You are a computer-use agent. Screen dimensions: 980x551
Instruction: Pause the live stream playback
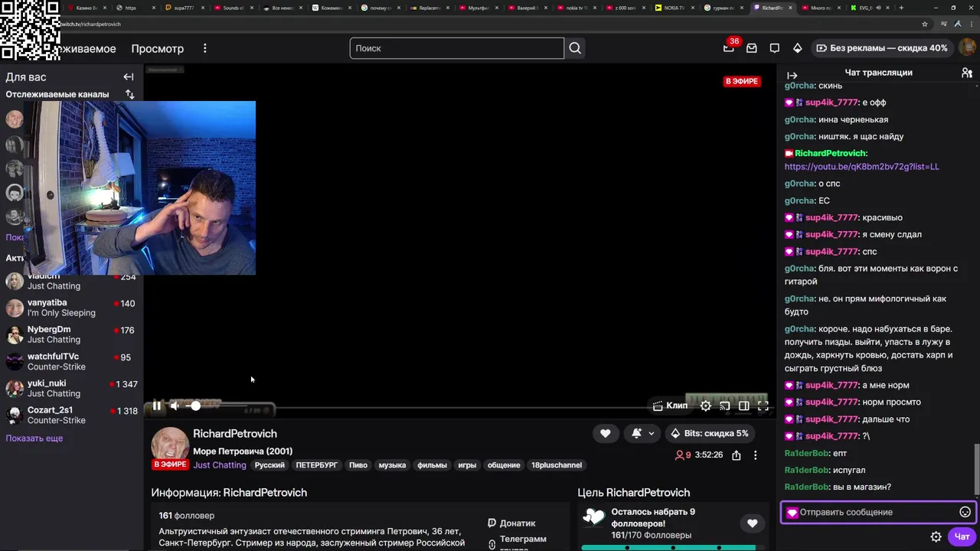[x=156, y=406]
